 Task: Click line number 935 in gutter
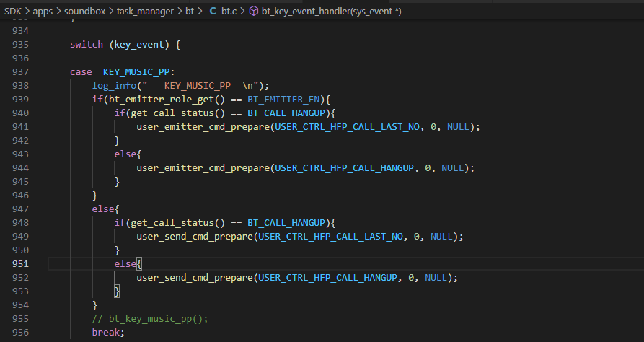(x=20, y=45)
